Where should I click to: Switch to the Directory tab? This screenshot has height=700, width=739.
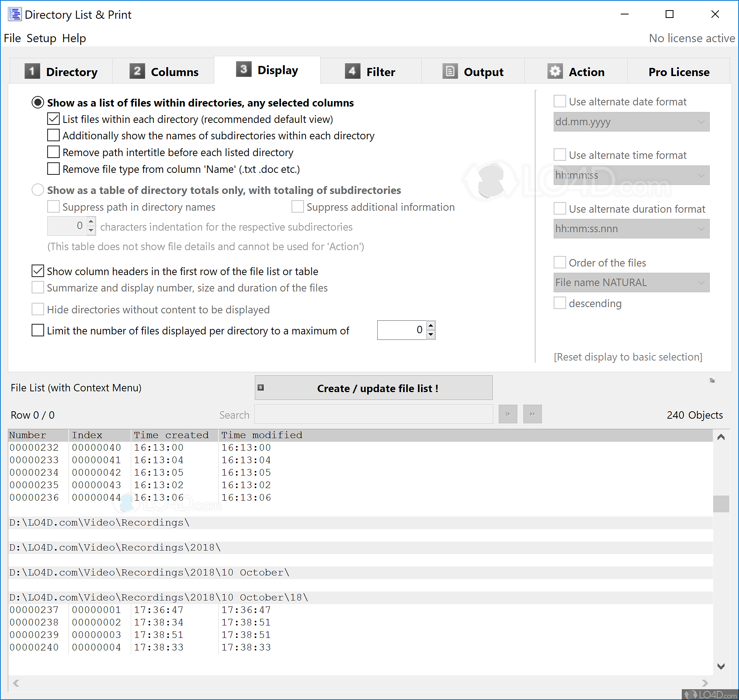(x=61, y=71)
